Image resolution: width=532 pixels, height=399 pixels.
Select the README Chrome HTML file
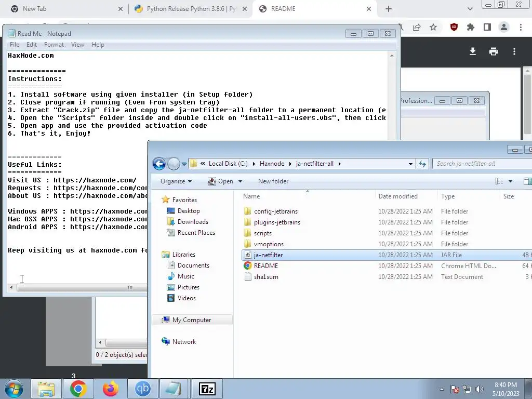[x=265, y=265]
